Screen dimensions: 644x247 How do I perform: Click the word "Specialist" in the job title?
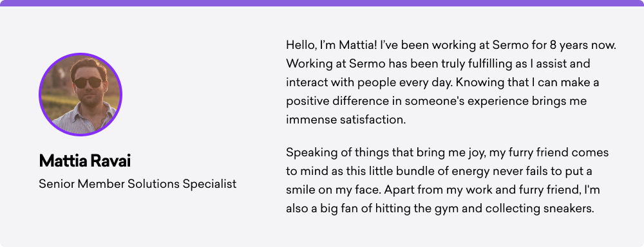coord(209,184)
